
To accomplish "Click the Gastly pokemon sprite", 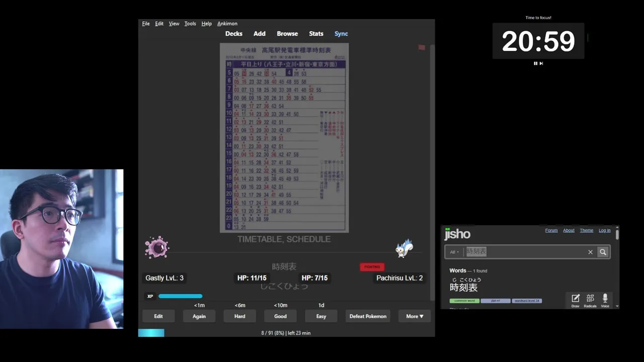I will click(157, 247).
